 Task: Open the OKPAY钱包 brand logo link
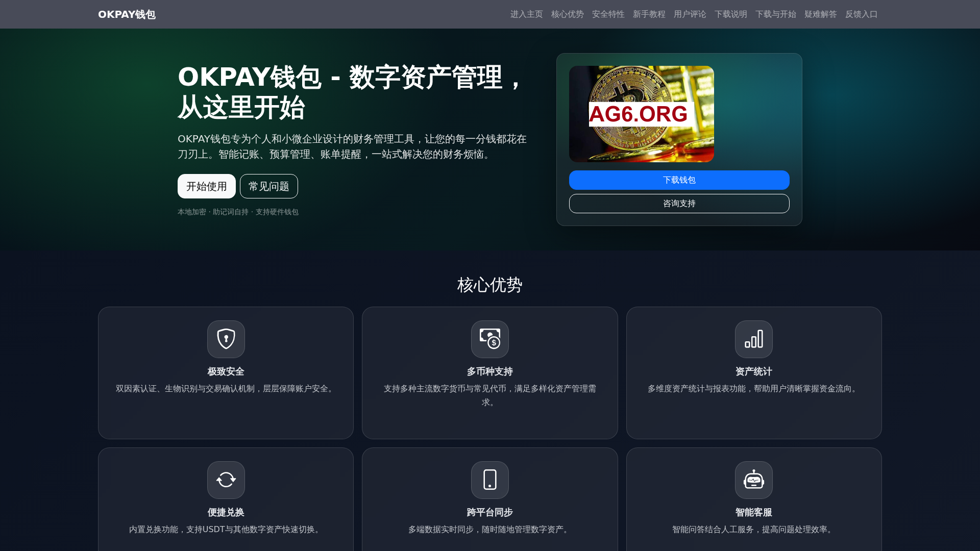click(127, 14)
